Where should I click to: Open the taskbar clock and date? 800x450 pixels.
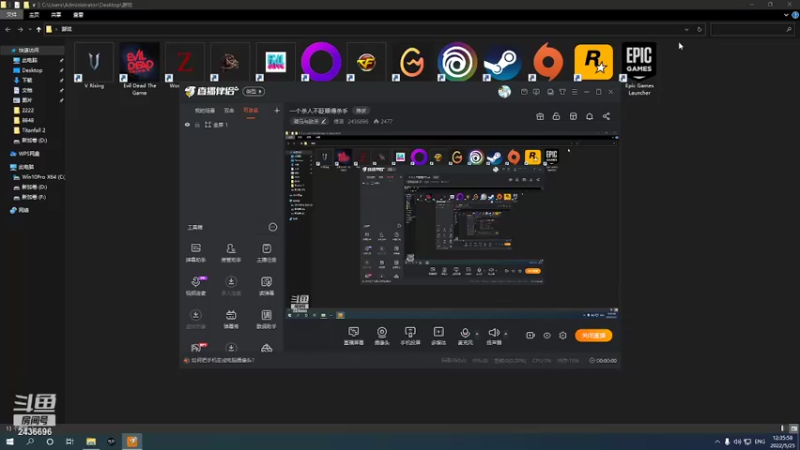[783, 441]
